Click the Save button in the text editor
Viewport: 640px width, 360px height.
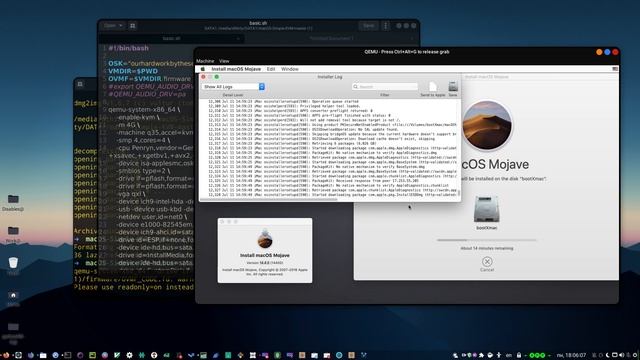(x=369, y=26)
